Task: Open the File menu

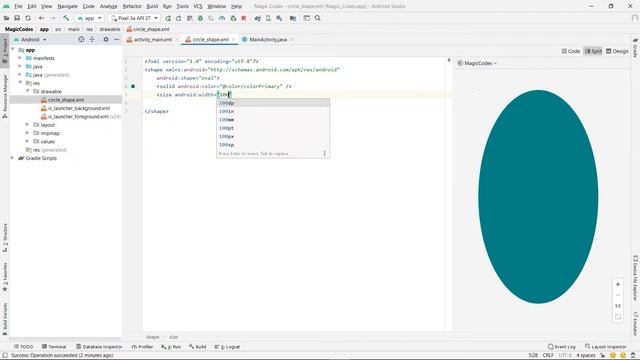Action: click(18, 6)
